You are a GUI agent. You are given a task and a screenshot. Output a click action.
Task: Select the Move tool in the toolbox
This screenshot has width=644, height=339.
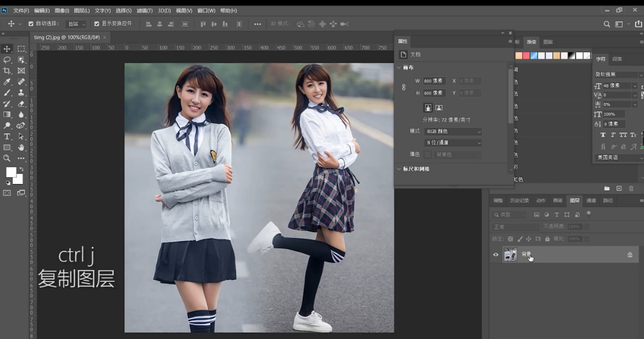[7, 49]
